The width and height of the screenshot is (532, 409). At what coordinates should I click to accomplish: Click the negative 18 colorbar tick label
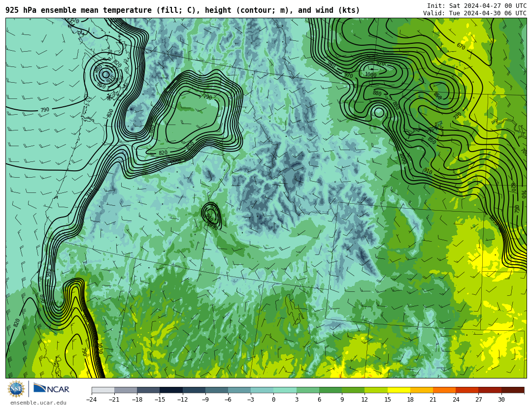click(x=137, y=400)
